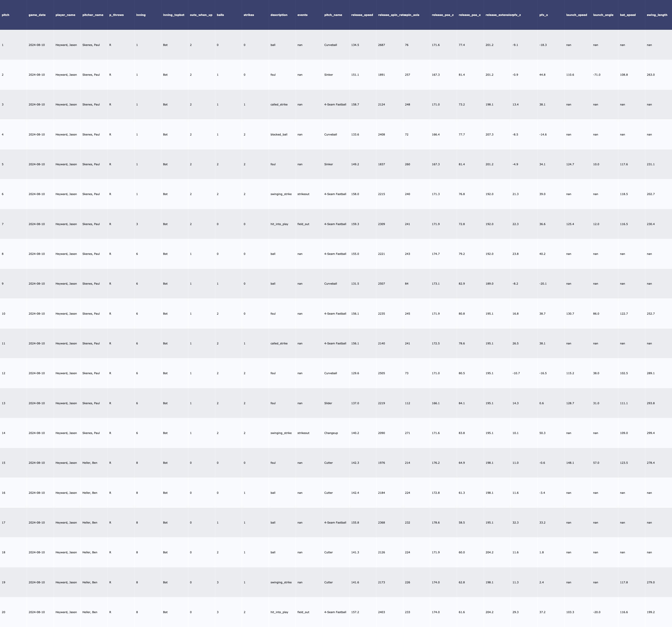
Task: Click the description column header
Action: point(279,15)
